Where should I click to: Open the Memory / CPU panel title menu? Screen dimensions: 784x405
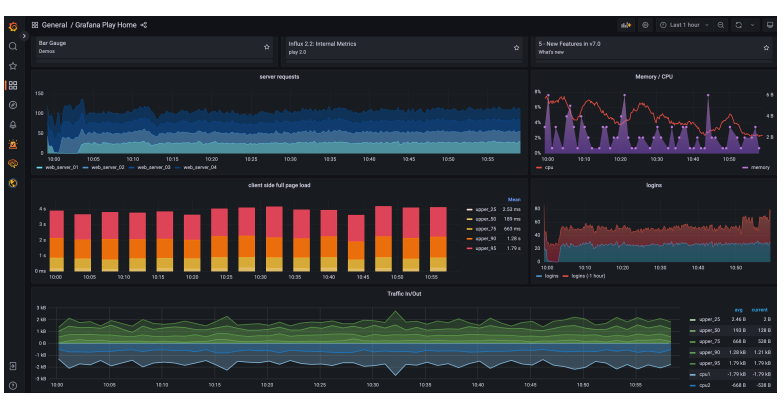click(654, 77)
